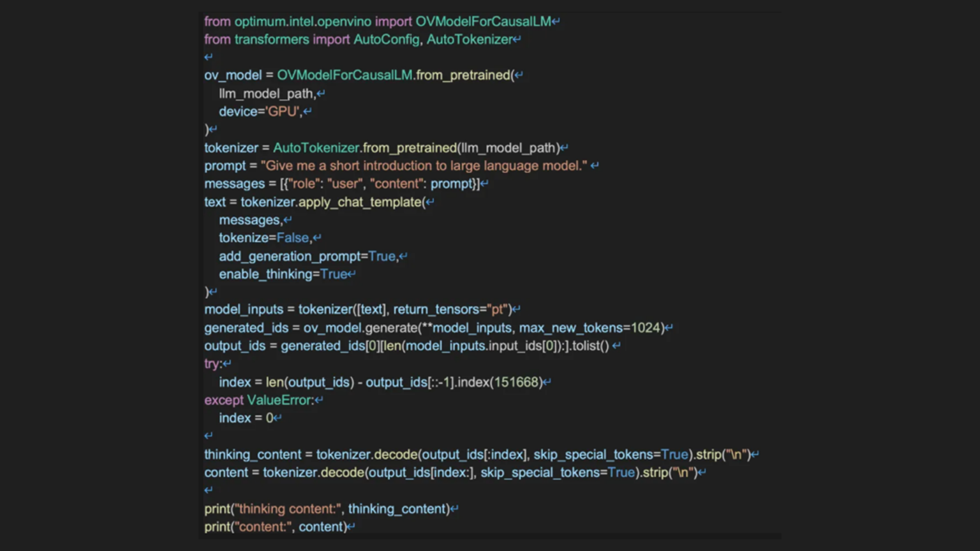Click the llm_model_path argument line
Screen dimensions: 980x551
(x=267, y=94)
